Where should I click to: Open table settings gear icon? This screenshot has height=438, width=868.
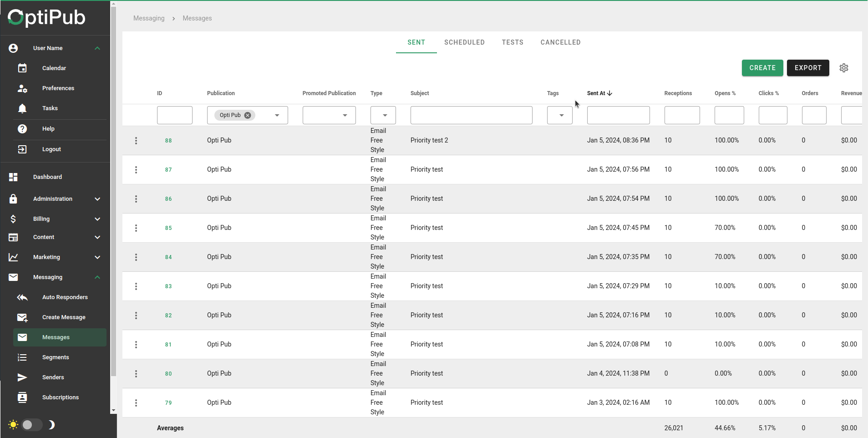844,68
